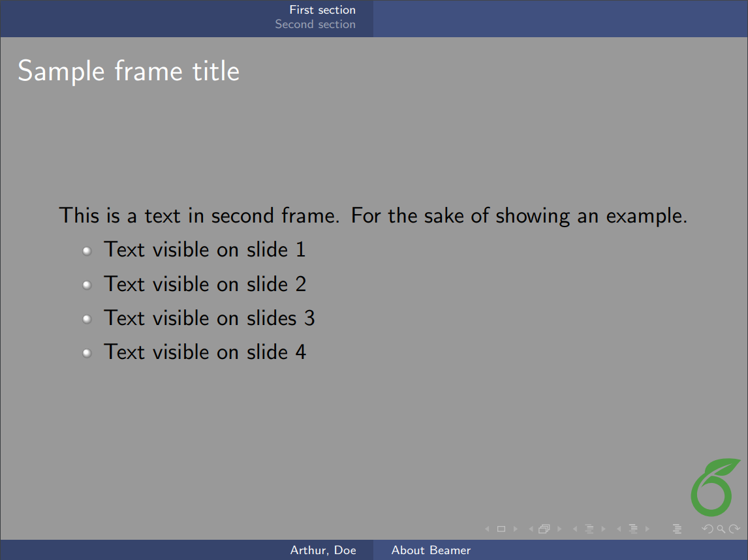Click the slide rectangle navigation icon
748x560 pixels.
point(501,529)
